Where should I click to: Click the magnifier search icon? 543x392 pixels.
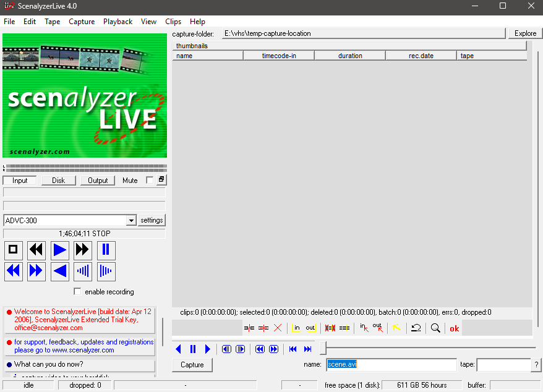click(435, 328)
